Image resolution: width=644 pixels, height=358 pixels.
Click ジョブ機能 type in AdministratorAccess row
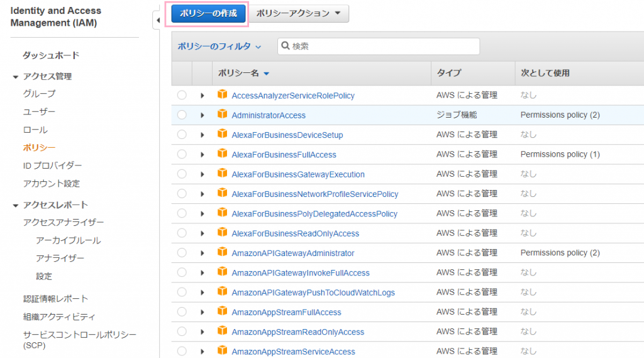(457, 115)
